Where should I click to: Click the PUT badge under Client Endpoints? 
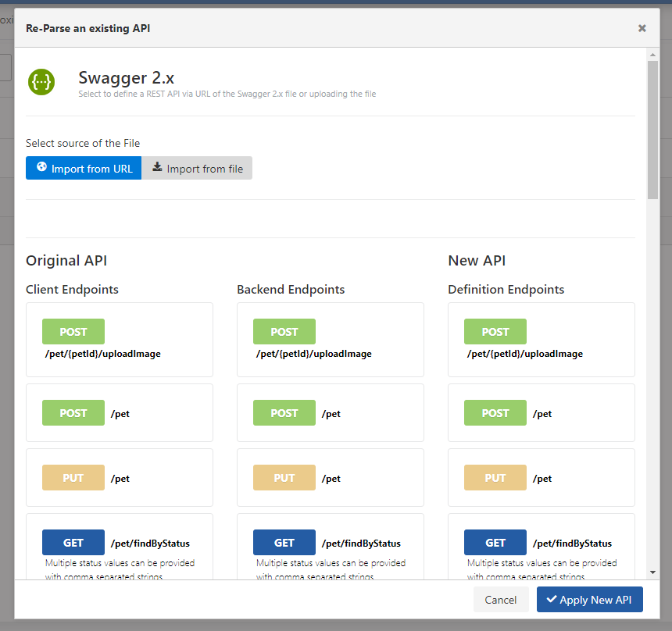pos(73,478)
